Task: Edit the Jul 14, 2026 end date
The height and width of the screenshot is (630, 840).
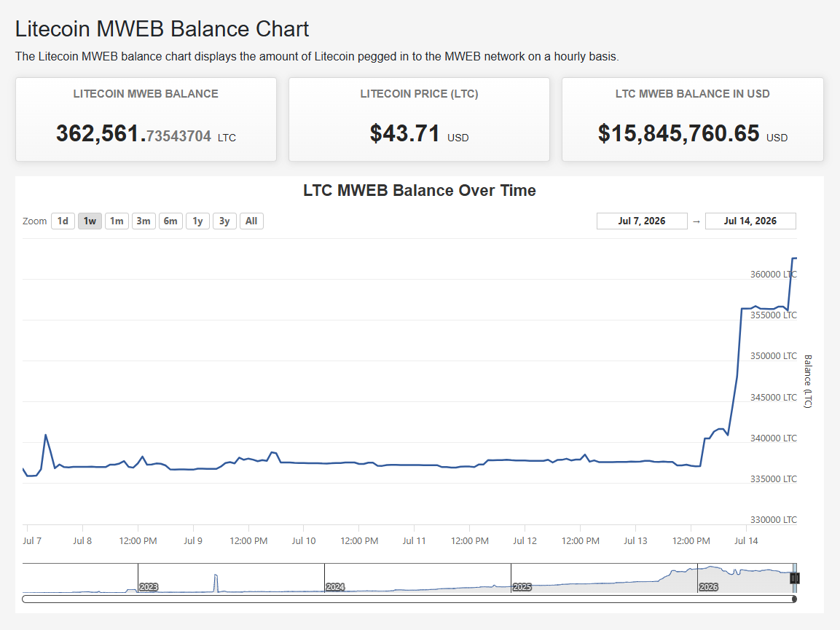Action: pos(750,221)
